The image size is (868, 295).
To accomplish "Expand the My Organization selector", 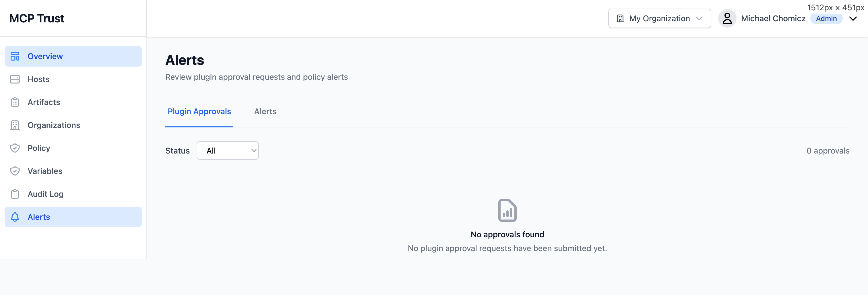I will click(x=659, y=18).
